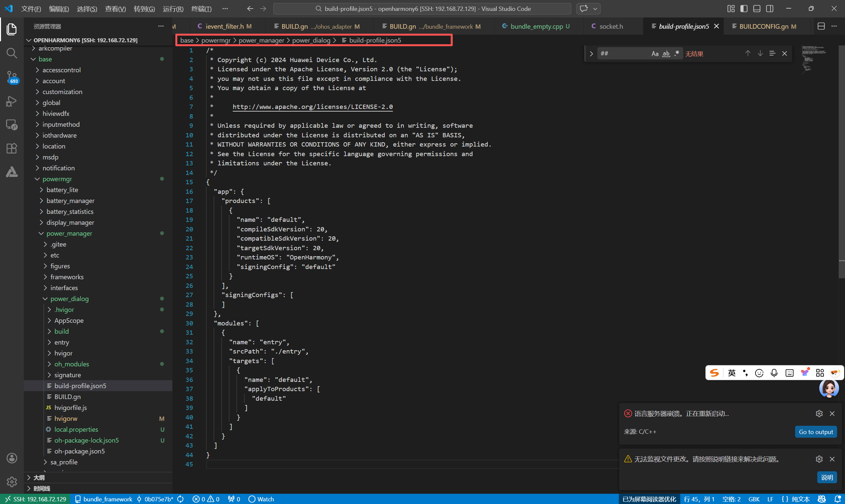The height and width of the screenshot is (504, 845).
Task: Open the Apache license URL link
Action: [312, 107]
